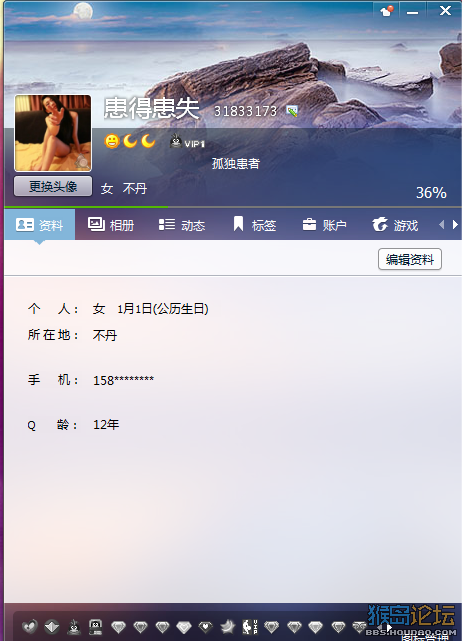This screenshot has width=462, height=641.
Task: Click the 更换头像 change avatar button
Action: [53, 186]
